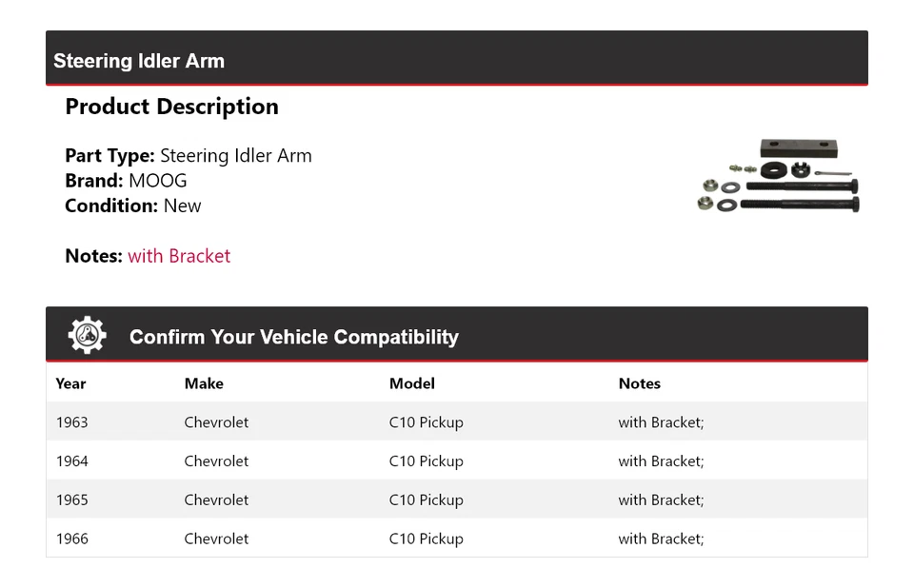Click the Notes column header

tap(640, 383)
